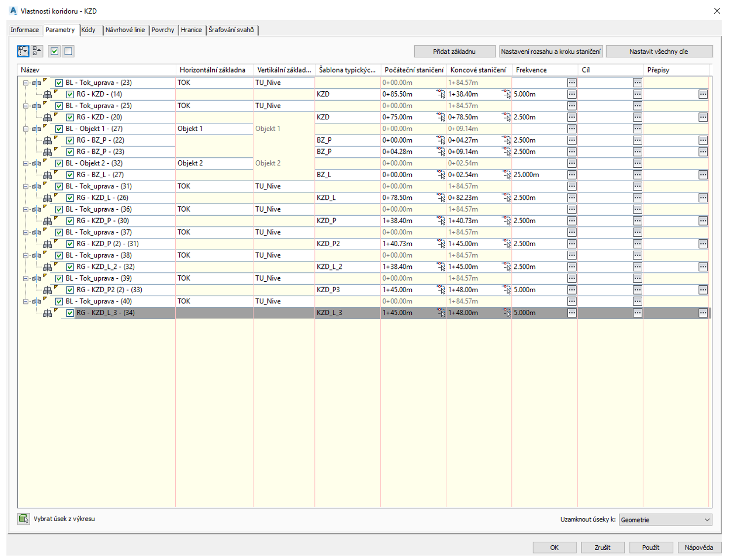Click the clear all empty box icon

pos(69,51)
